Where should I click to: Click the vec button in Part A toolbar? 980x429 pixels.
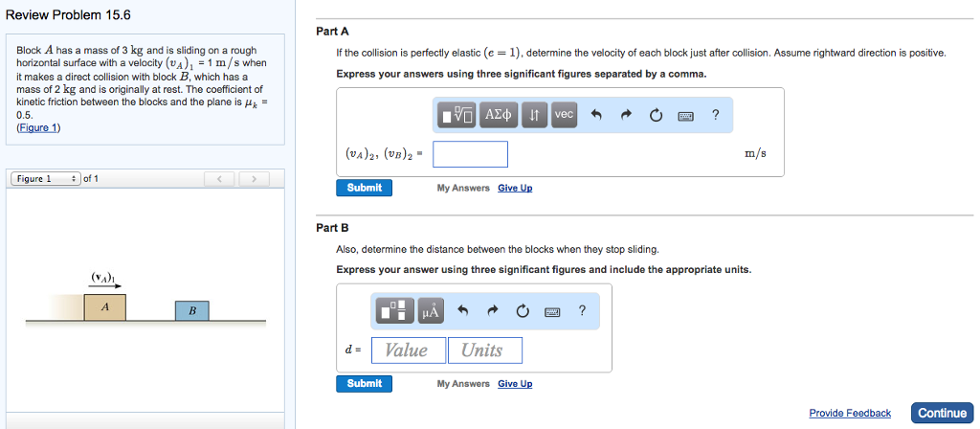(x=565, y=115)
